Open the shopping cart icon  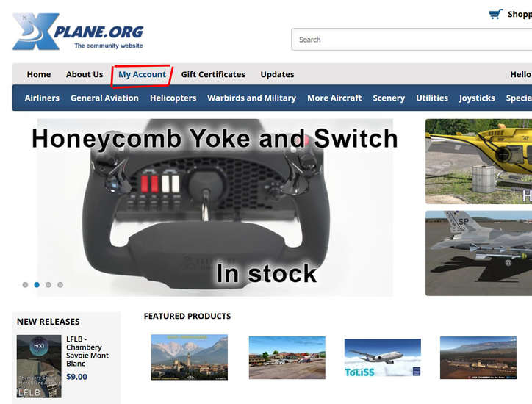(x=496, y=14)
